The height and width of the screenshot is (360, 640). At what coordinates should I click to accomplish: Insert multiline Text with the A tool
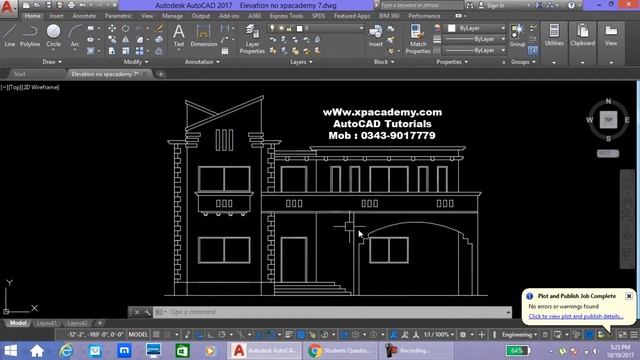pos(178,36)
